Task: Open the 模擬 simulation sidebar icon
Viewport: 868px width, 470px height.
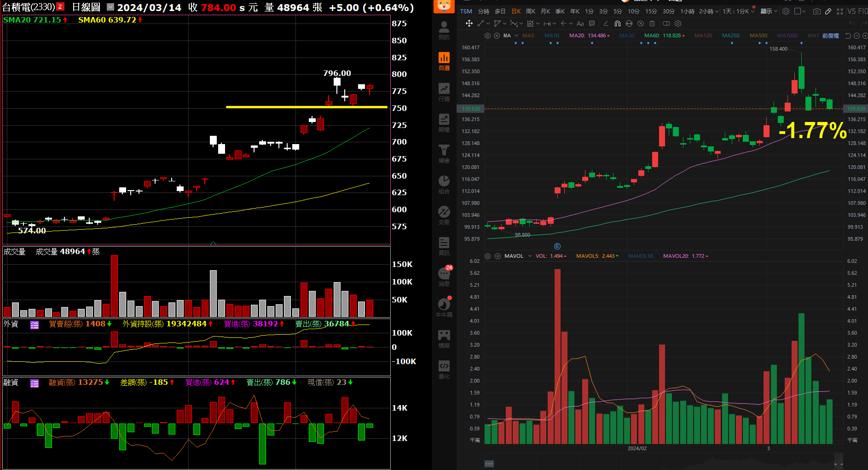Action: pyautogui.click(x=444, y=339)
